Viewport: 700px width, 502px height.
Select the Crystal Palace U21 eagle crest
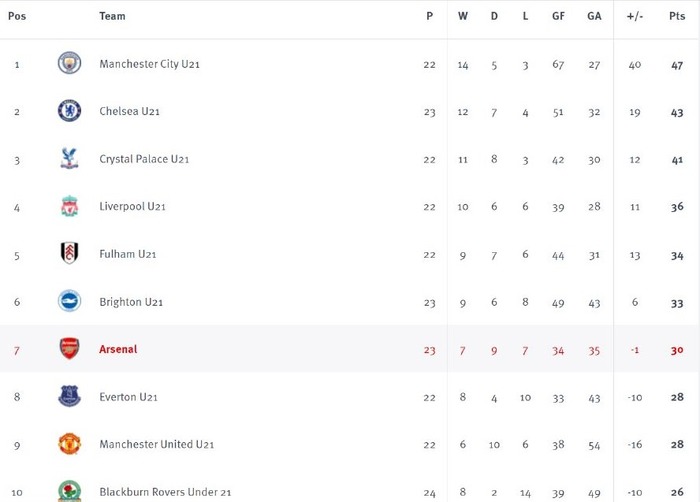click(x=69, y=158)
